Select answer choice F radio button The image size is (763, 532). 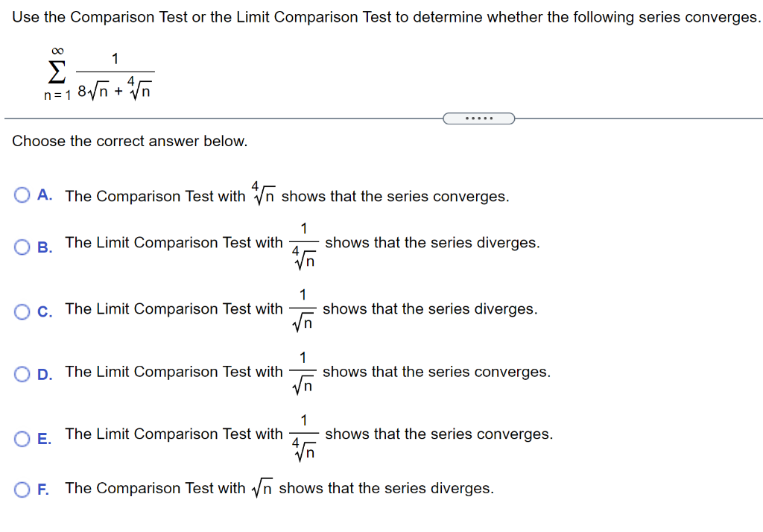(22, 488)
